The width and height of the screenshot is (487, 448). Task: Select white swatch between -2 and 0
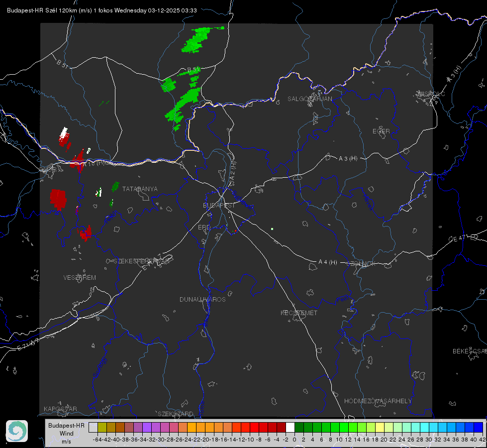click(290, 428)
